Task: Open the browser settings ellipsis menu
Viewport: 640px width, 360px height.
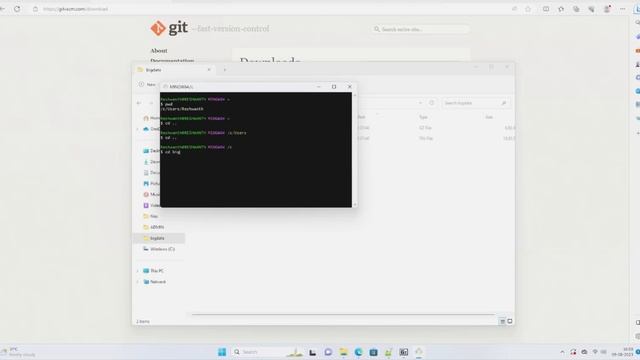Action: 622,9
